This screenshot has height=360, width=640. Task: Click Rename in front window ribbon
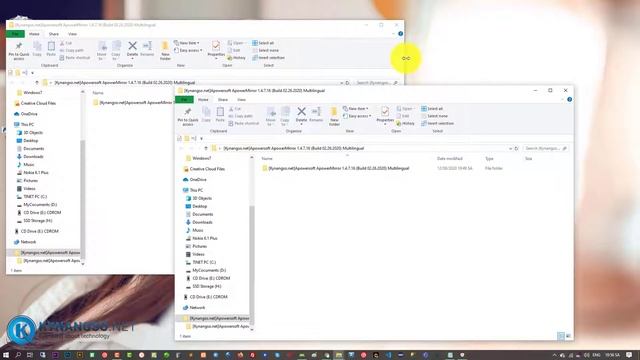[316, 115]
